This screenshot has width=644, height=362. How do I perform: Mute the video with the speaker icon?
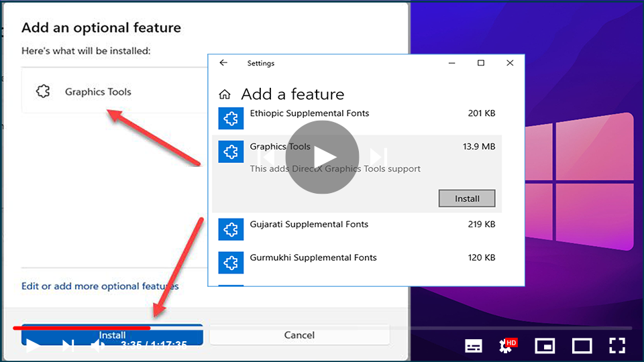click(98, 346)
